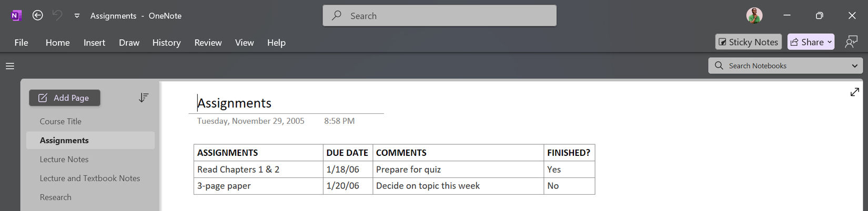Screen dimensions: 868x211
Task: Expand page to full view
Action: 855,92
